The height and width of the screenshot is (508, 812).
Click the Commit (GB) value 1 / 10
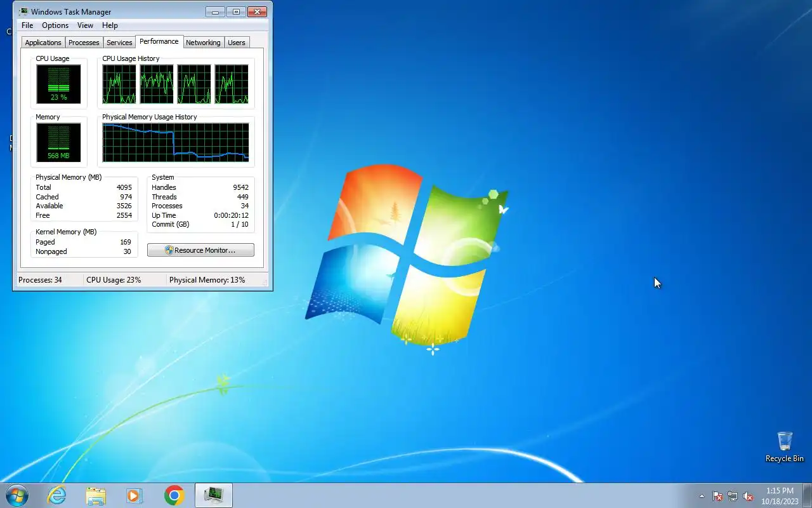click(240, 224)
